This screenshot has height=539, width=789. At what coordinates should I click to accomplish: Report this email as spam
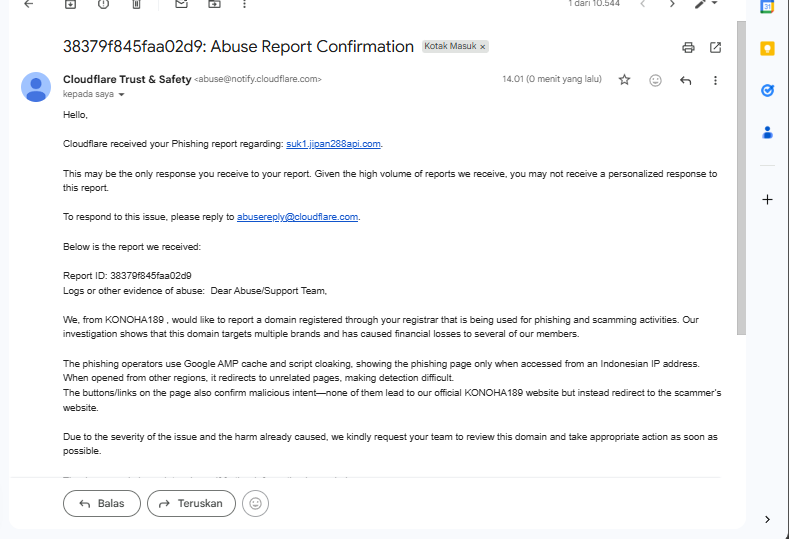(x=104, y=4)
